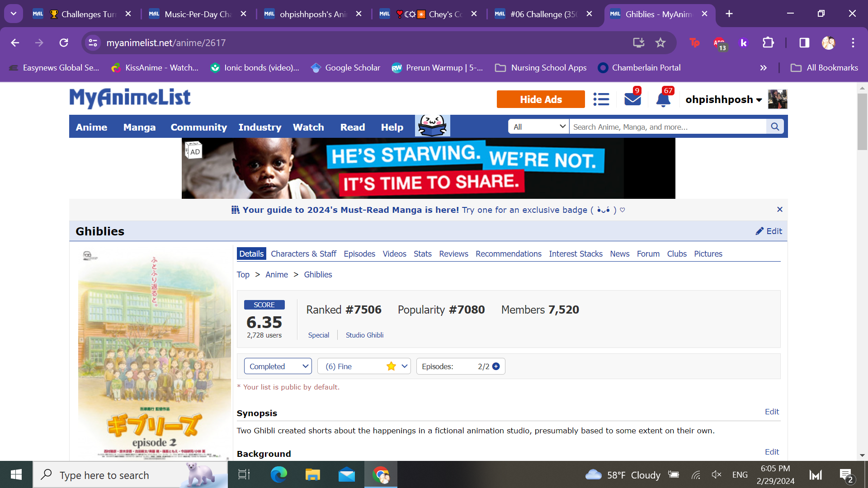Switch to the Episodes tab
The height and width of the screenshot is (488, 868).
(x=359, y=254)
